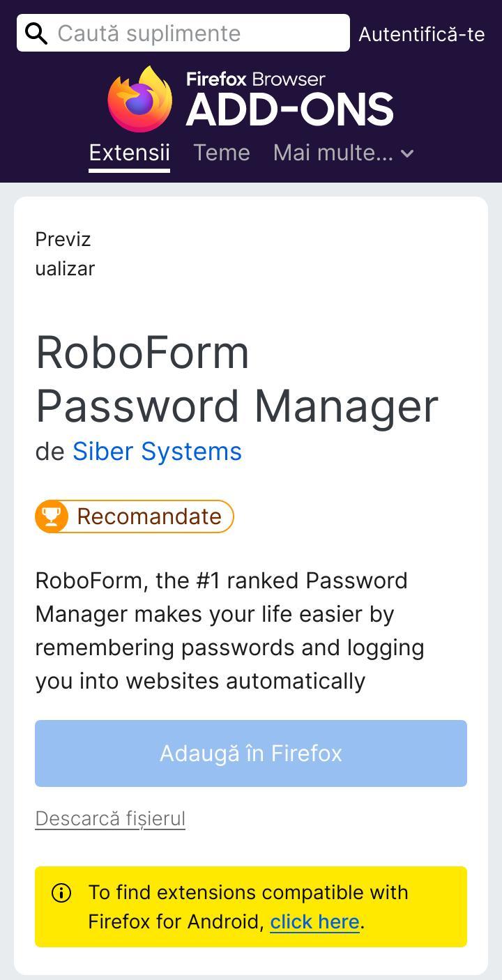Click the 'Adaugă în Firefox' button
This screenshot has height=980, width=502.
coord(251,753)
